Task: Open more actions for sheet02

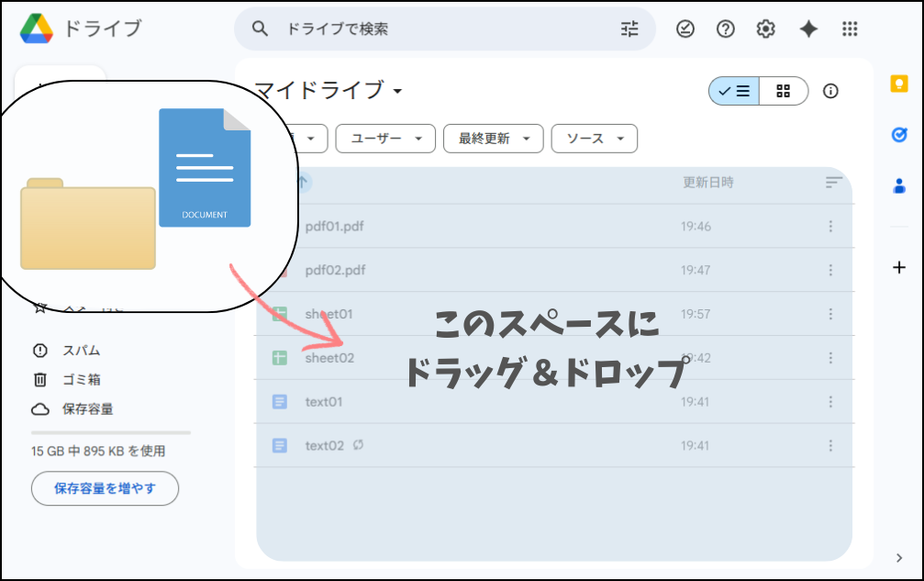Action: 830,358
